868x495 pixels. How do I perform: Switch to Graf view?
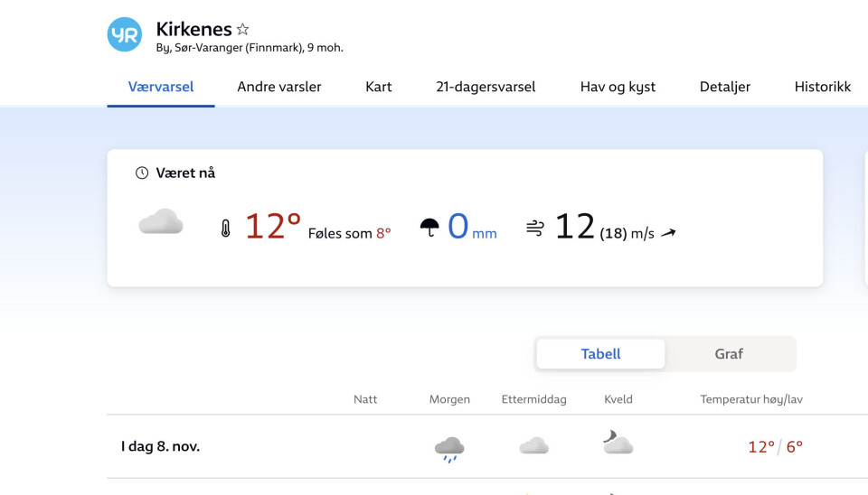pos(729,354)
